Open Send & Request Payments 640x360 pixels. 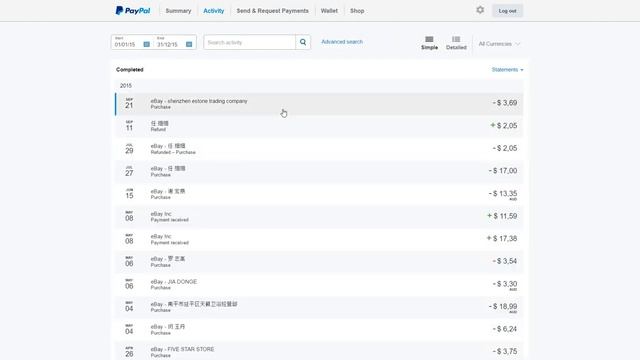pos(273,11)
